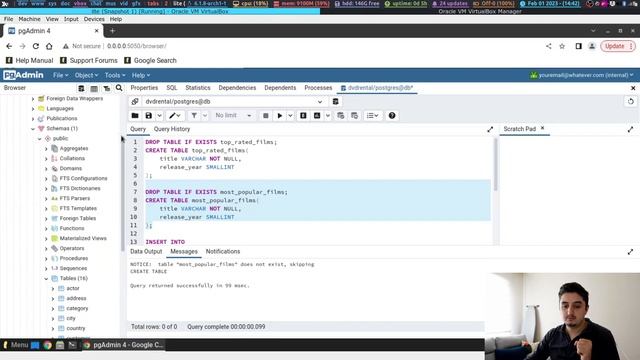Click the new query tool database icon
Viewport: 640px width, 360px height.
tap(336, 102)
